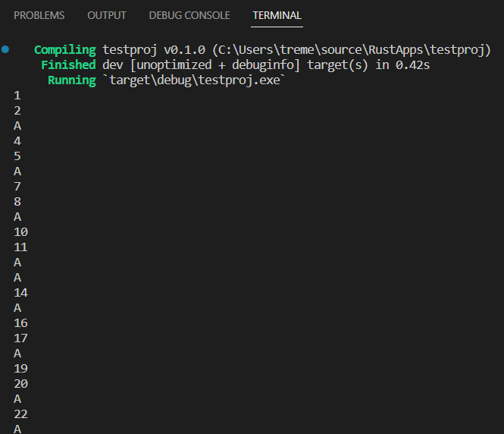
Task: Click output line '7'
Action: (x=17, y=187)
